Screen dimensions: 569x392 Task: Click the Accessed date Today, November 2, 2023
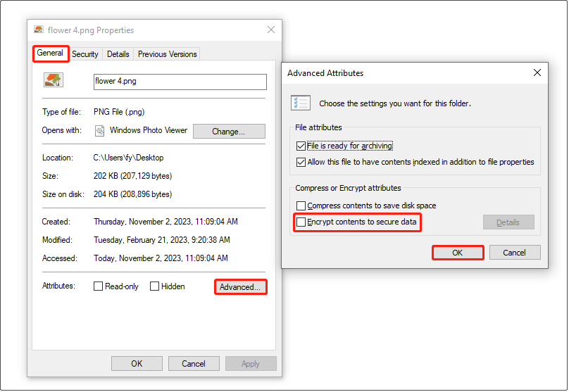coord(161,258)
